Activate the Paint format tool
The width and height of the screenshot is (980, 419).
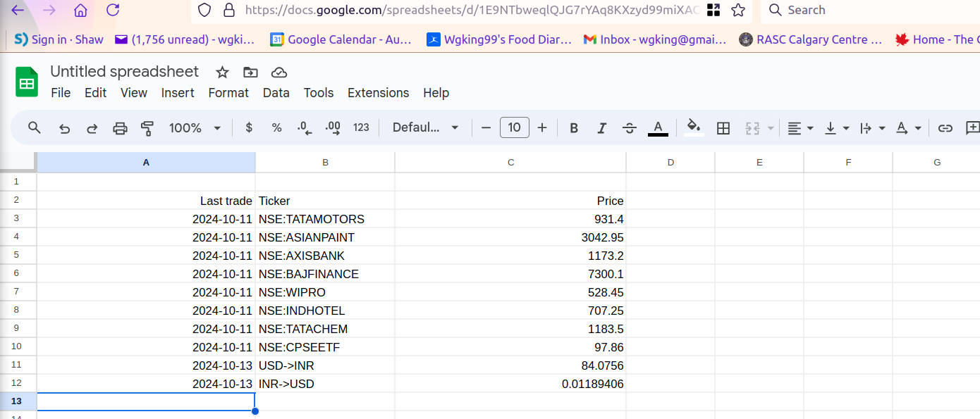pyautogui.click(x=147, y=127)
